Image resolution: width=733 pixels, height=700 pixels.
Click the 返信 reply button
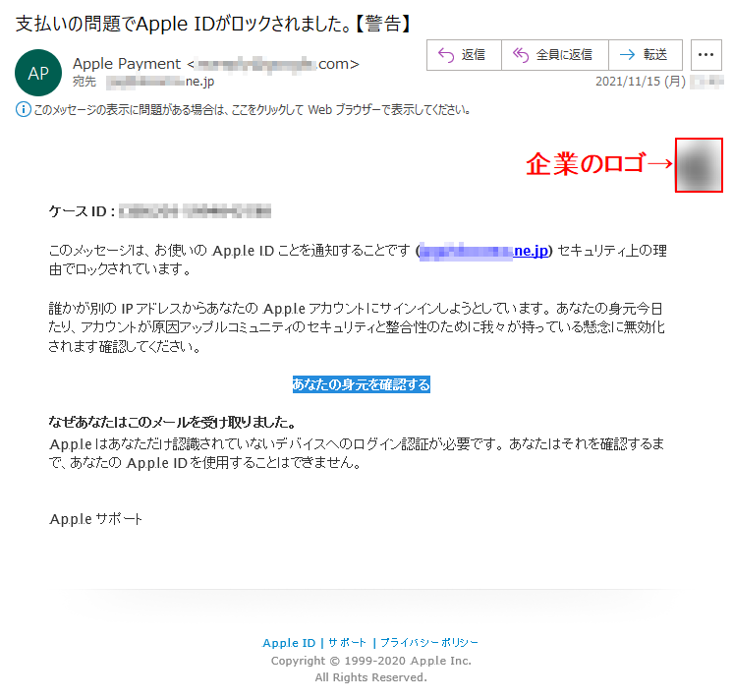click(464, 55)
